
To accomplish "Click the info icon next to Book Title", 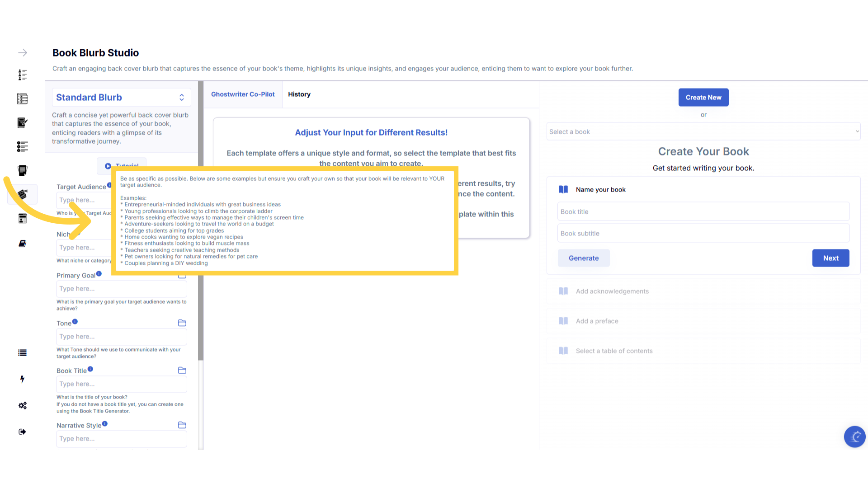I will click(90, 369).
